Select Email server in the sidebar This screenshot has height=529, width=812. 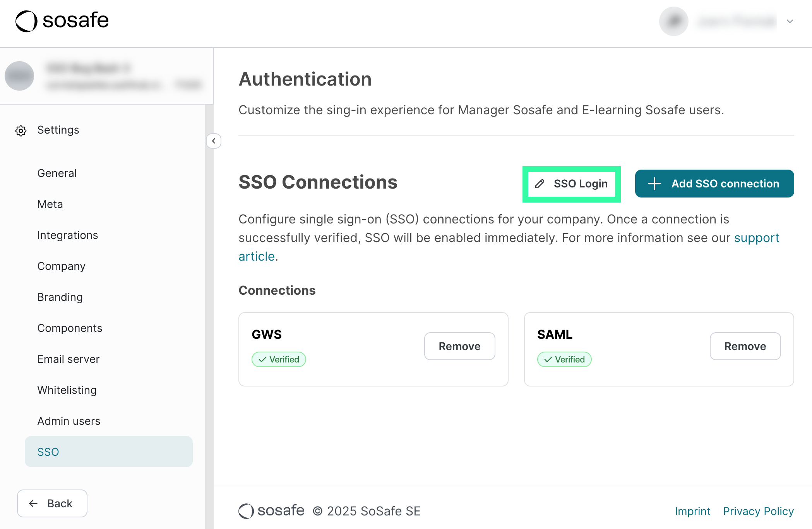click(68, 359)
